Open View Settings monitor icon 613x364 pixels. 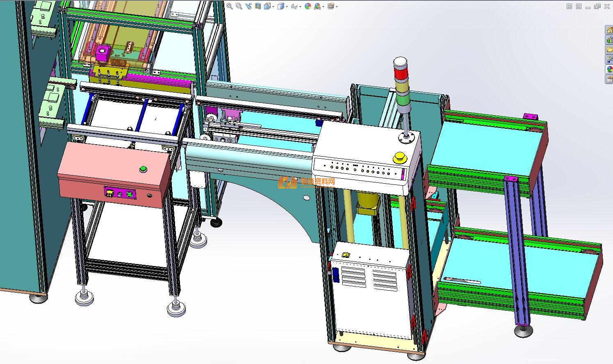[331, 6]
